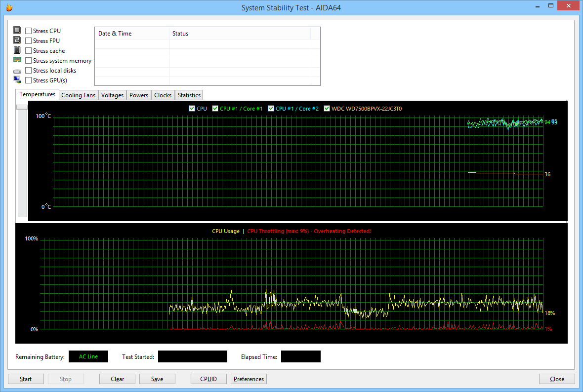Check the Stress local disks option
The width and height of the screenshot is (583, 392).
28,71
